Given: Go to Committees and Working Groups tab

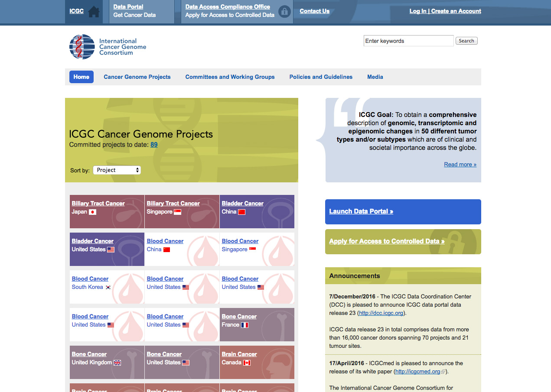Looking at the screenshot, I should coord(230,77).
